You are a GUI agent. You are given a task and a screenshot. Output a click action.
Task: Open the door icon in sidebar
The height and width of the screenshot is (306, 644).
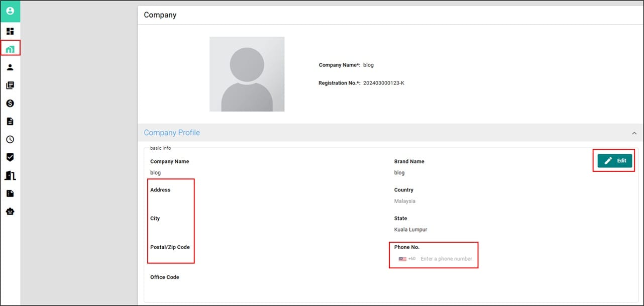tap(10, 175)
